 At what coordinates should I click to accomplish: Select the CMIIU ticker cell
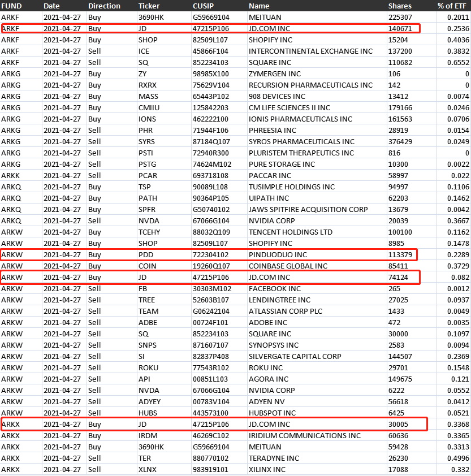click(149, 108)
